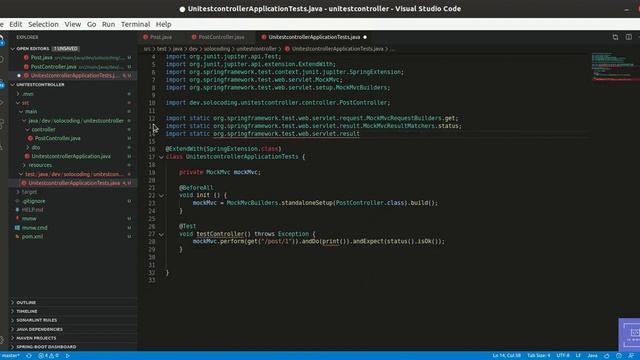
Task: Open PostController.java in Open Editors list
Action: [53, 67]
